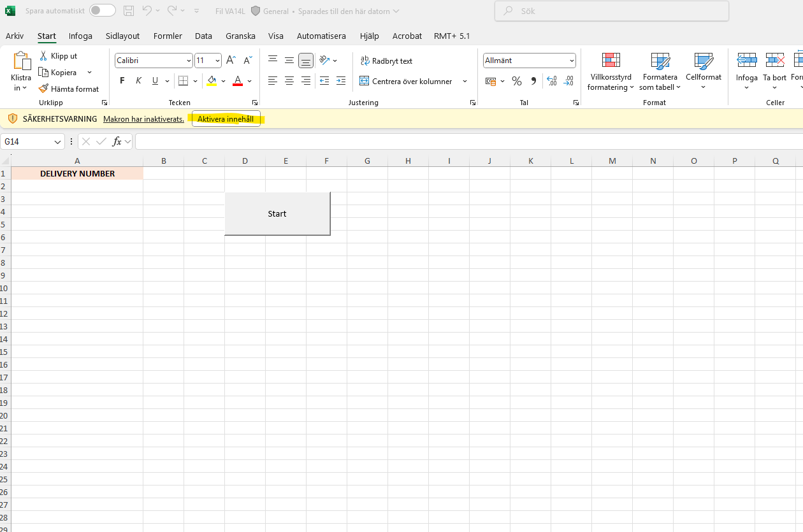Click the Sök search box

point(612,11)
